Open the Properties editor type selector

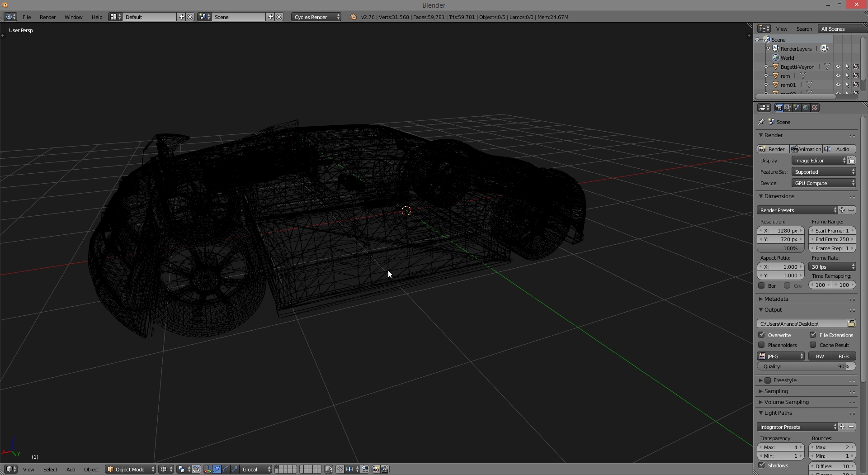764,108
